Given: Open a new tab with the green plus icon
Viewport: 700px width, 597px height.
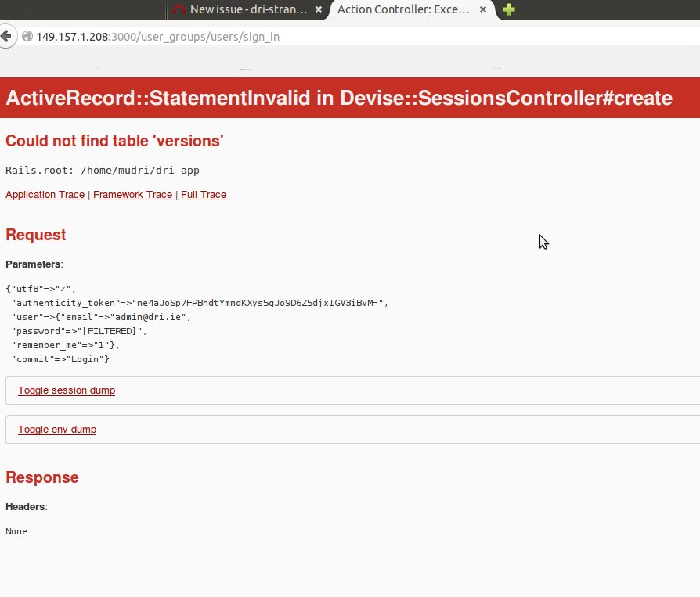Looking at the screenshot, I should coord(509,9).
